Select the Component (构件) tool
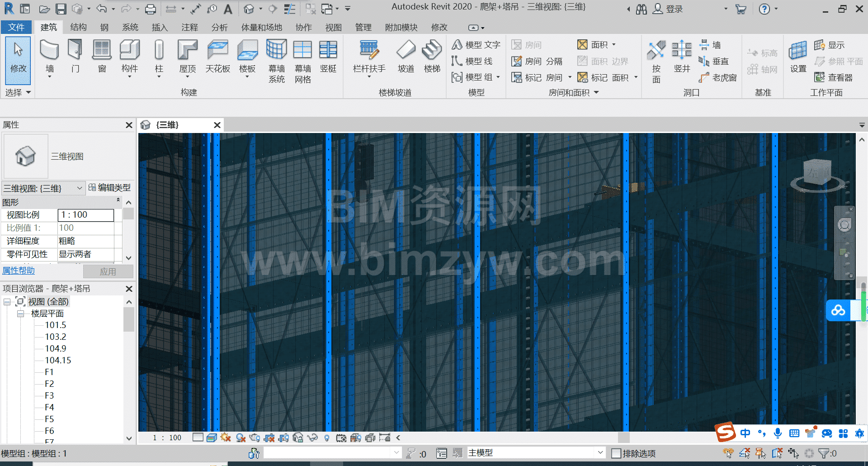Screen dimensions: 868x466 pos(130,59)
